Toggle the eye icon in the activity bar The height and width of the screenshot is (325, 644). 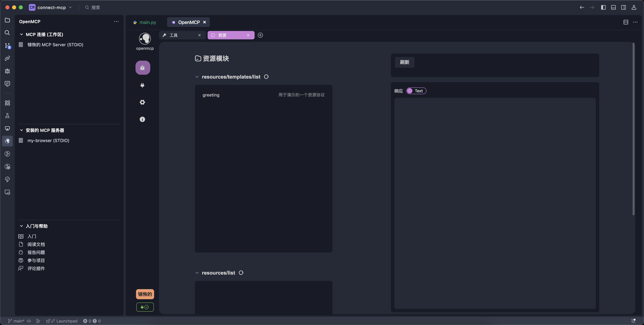point(7,58)
